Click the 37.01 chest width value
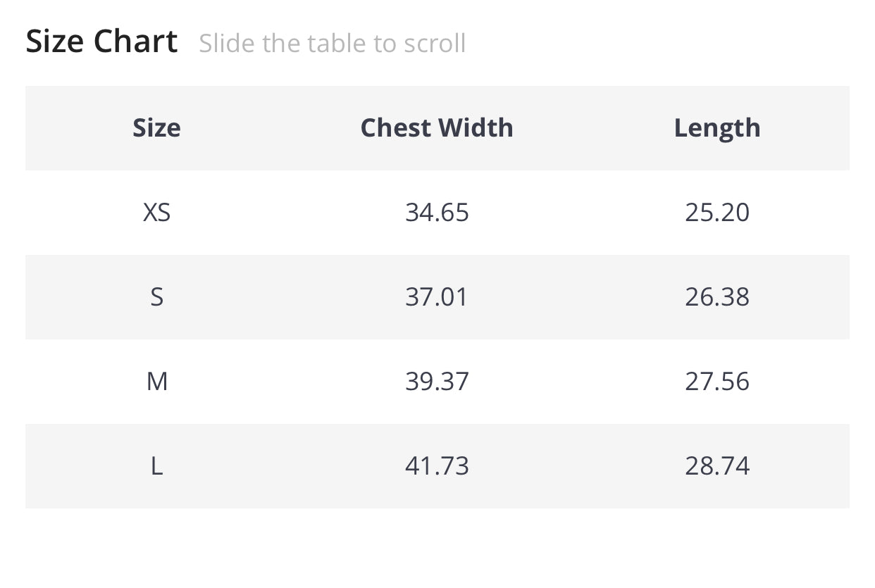Viewport: 875px width, 588px height. (x=437, y=297)
